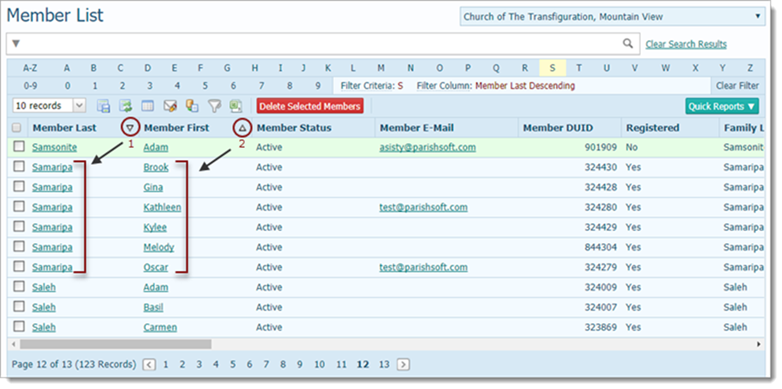Click Clear Search Results link
This screenshot has width=782, height=389.
[686, 44]
